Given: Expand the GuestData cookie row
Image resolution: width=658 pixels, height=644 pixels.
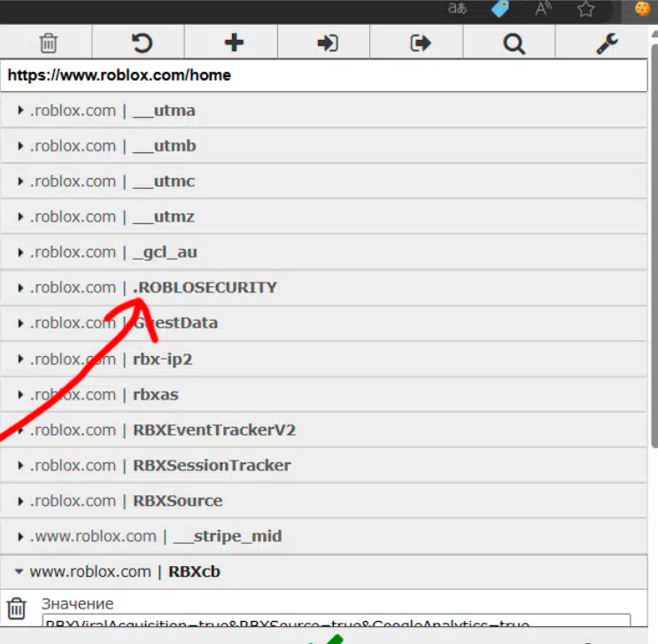Looking at the screenshot, I should tap(323, 322).
